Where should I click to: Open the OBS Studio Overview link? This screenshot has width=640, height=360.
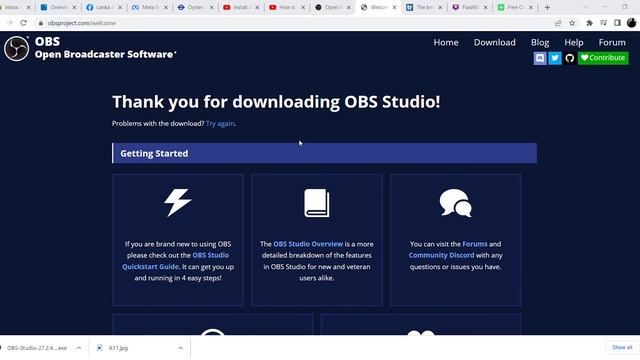(x=308, y=244)
